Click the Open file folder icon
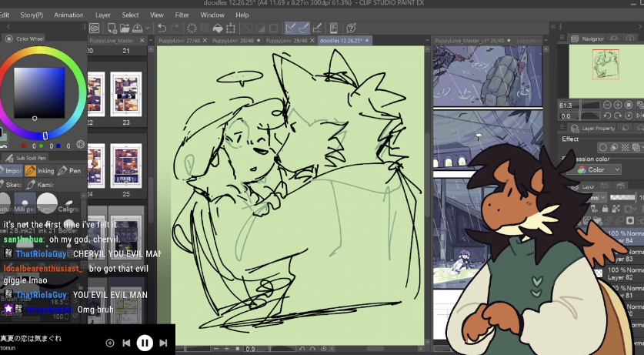 (125, 28)
